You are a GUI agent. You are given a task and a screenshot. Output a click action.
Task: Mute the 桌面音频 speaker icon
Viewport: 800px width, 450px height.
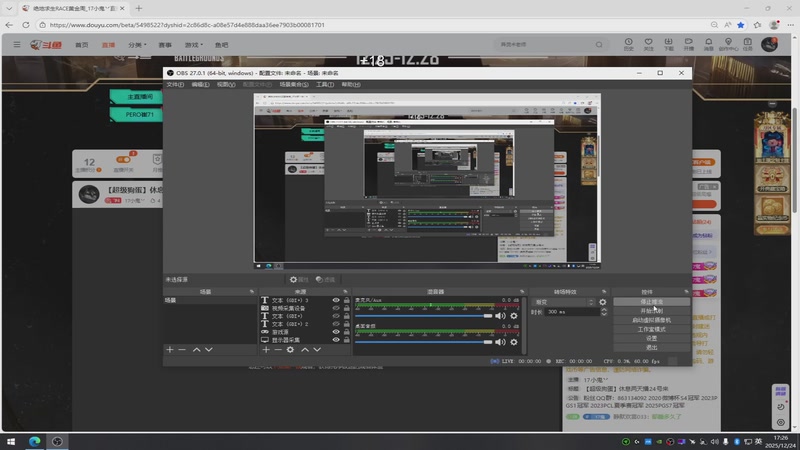(x=500, y=342)
